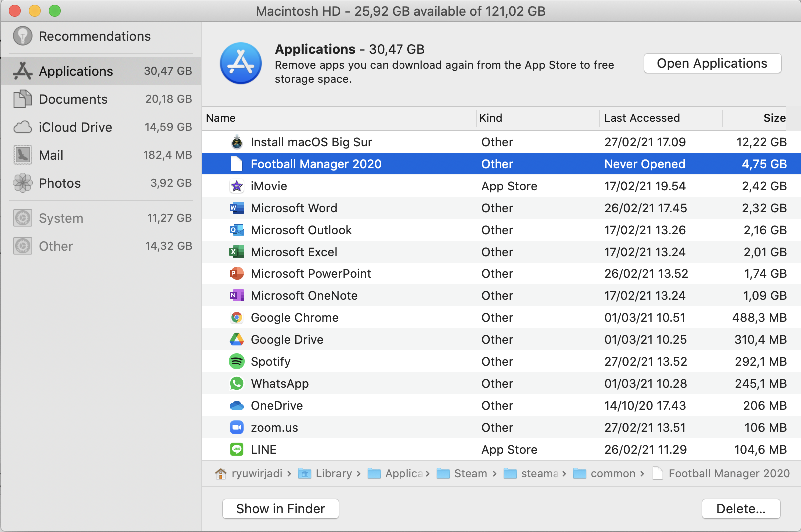Image resolution: width=801 pixels, height=532 pixels.
Task: Select the Microsoft Excel row name
Action: point(294,252)
